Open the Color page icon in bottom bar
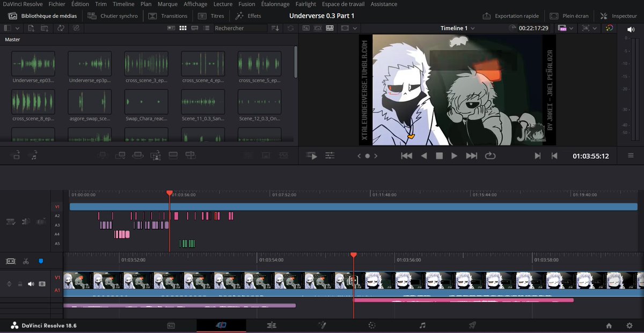Screen dimensions: 644x333 [371, 325]
